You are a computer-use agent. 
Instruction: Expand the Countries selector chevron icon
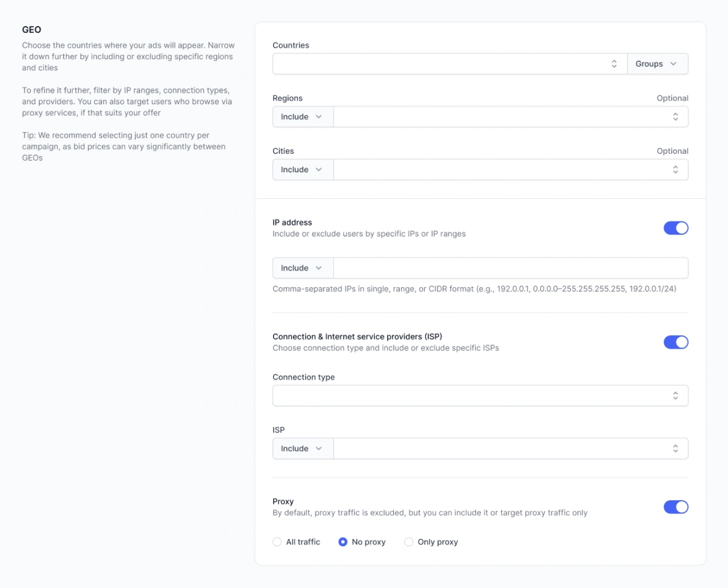tap(615, 63)
